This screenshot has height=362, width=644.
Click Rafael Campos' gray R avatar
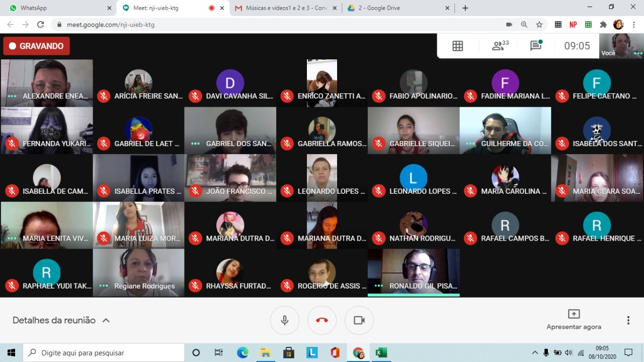point(505,225)
